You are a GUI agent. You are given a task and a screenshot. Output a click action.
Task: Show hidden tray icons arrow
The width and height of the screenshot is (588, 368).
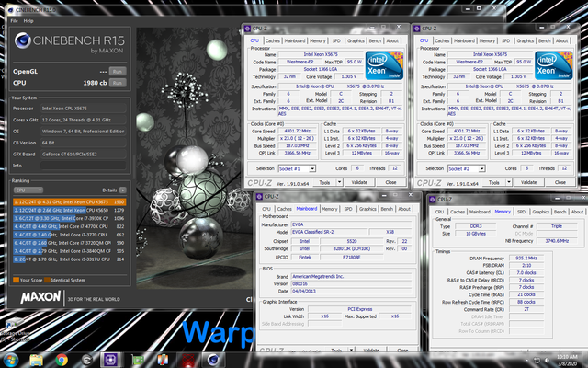coord(526,361)
